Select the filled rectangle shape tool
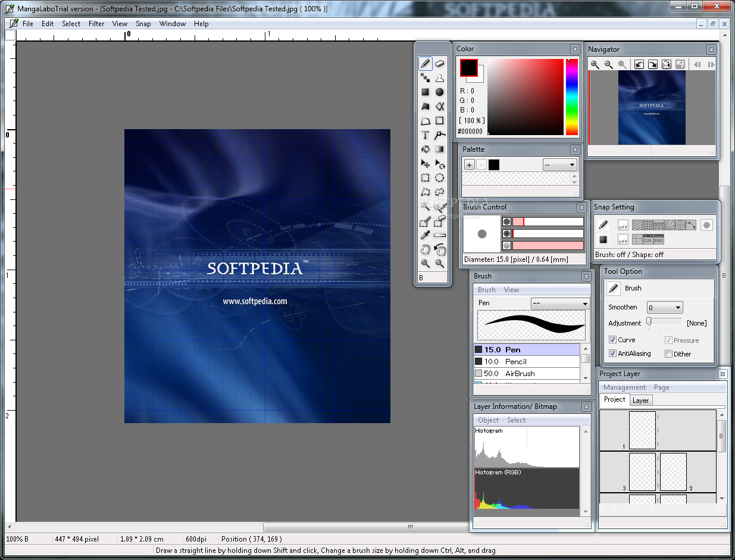The image size is (735, 560). (425, 92)
